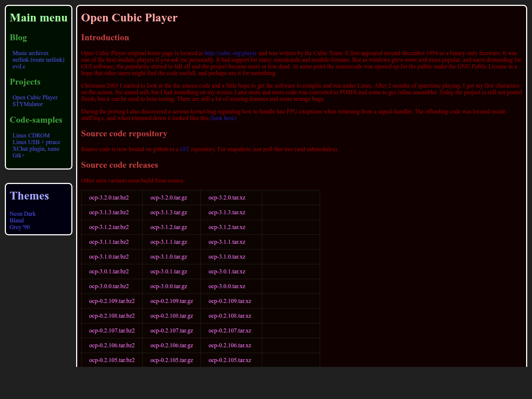This screenshot has height=399, width=532.
Task: Download ocp-3.0.1.tar.gz
Action: [169, 272]
